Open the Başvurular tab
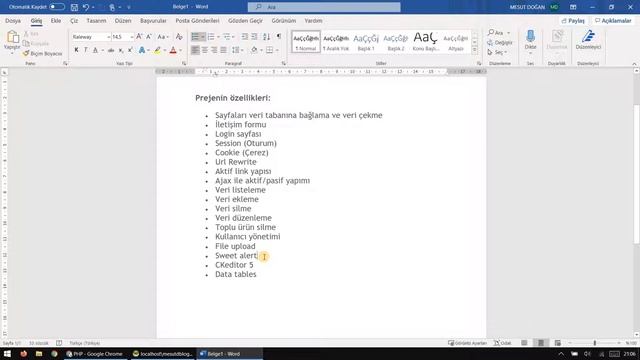The height and width of the screenshot is (360, 640). click(153, 20)
